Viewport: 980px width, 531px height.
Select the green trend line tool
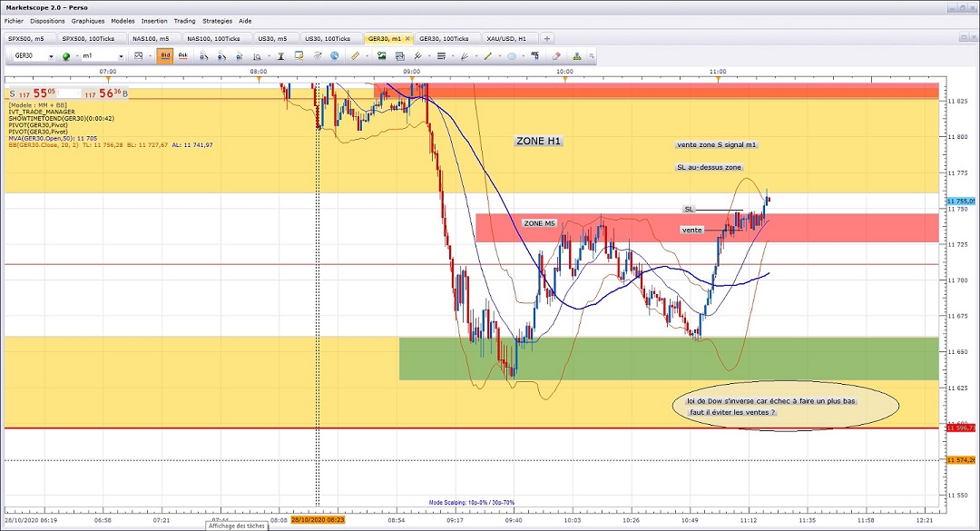coord(488,55)
